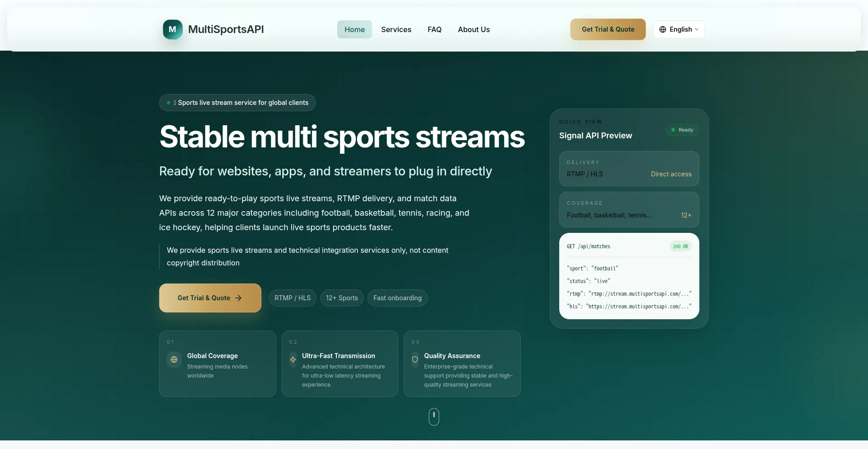Click the '03' card number label

[x=415, y=342]
